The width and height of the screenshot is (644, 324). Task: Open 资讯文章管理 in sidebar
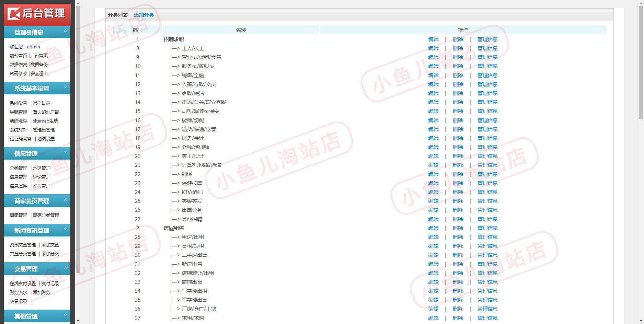(x=23, y=245)
